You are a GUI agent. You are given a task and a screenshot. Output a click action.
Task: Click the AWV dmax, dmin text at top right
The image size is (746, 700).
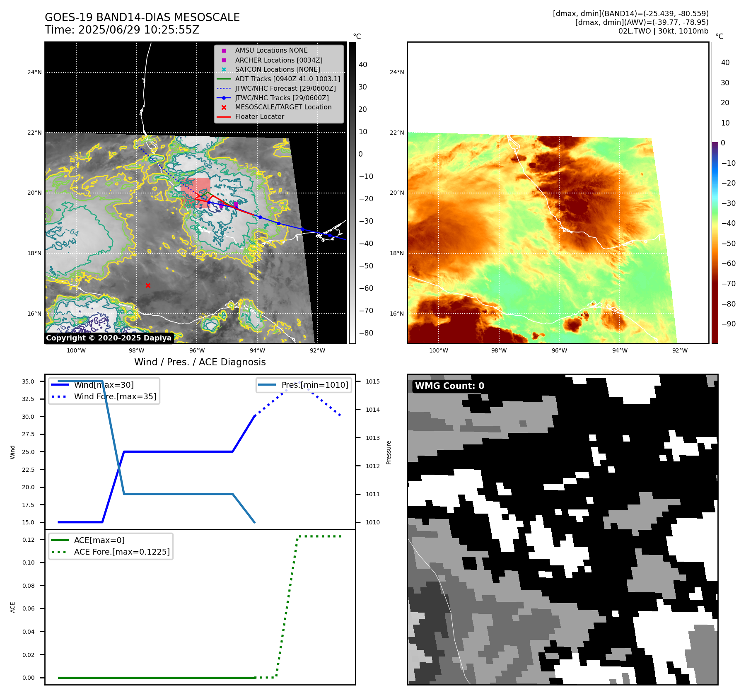pyautogui.click(x=642, y=22)
